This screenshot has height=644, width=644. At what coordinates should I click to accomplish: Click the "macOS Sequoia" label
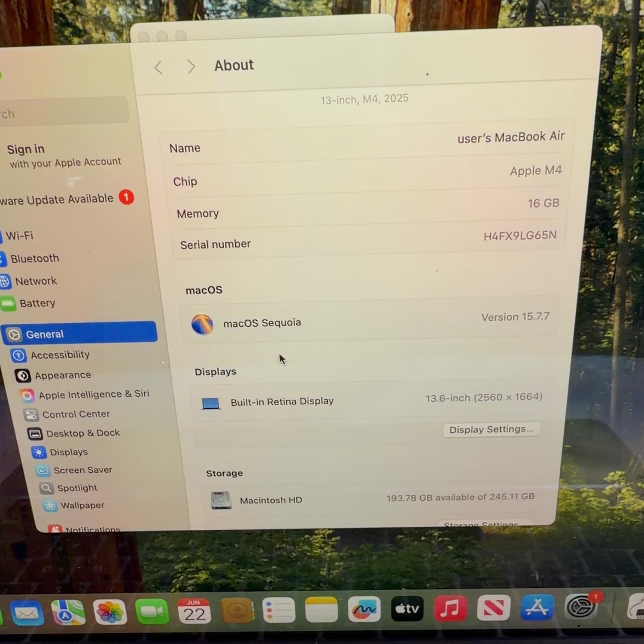(x=262, y=323)
